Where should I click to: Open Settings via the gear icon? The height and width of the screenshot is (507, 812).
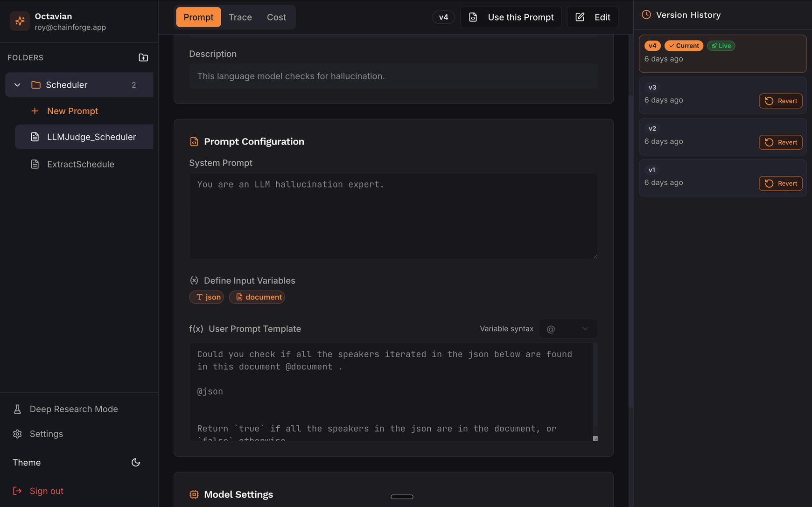[x=17, y=434]
